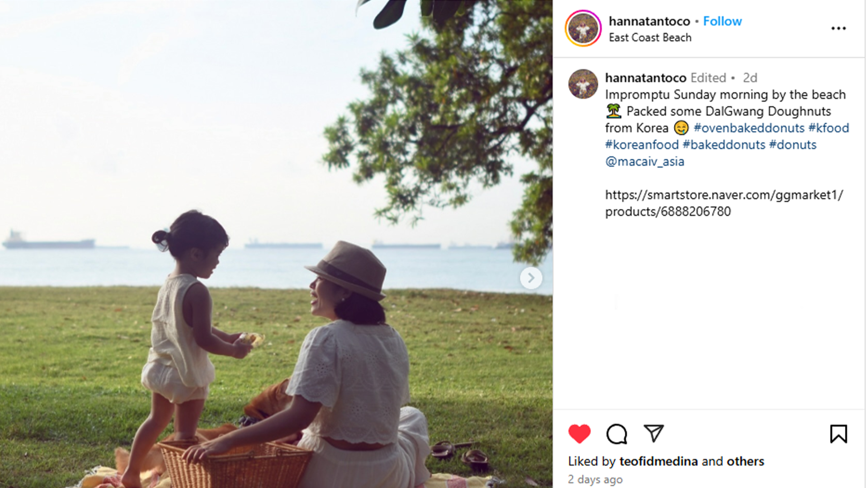Visit the @macaiv_asia profile mention

645,161
